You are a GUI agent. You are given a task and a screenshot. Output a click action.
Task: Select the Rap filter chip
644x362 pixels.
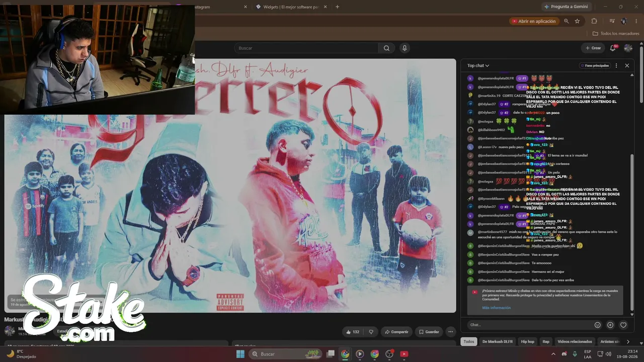pyautogui.click(x=546, y=341)
